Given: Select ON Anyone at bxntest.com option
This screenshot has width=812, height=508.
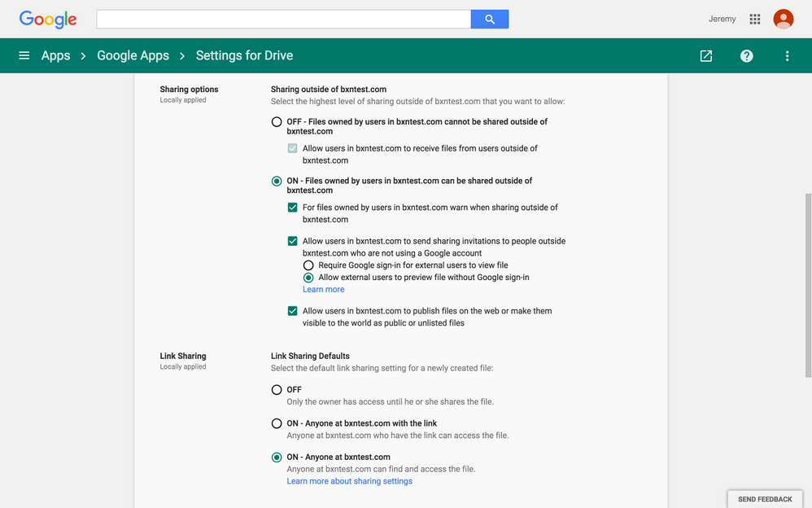Looking at the screenshot, I should (x=277, y=458).
